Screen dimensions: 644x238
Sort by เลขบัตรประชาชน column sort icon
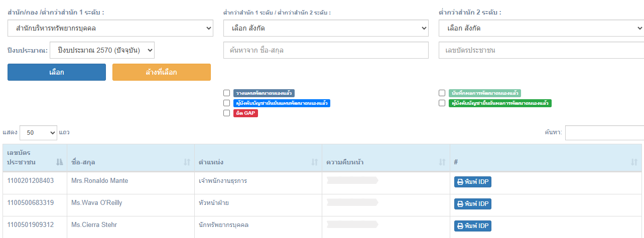coord(60,162)
